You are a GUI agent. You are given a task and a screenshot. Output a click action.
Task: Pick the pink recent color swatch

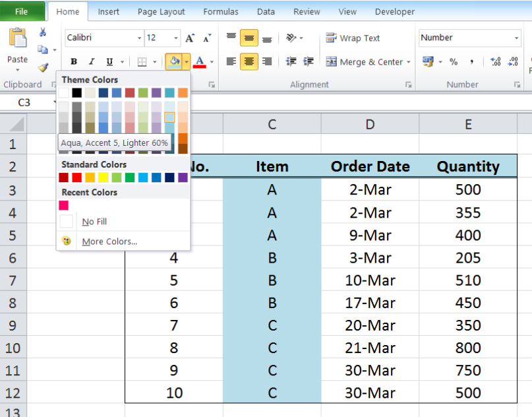(63, 205)
